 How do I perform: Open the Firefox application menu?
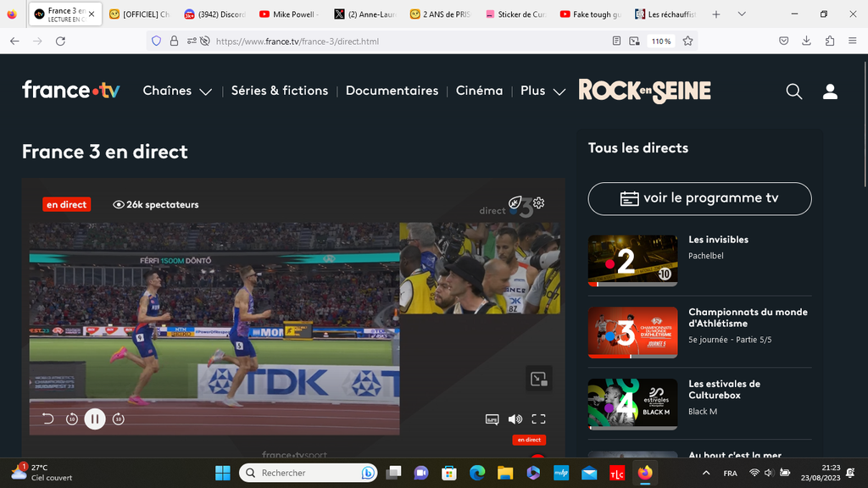click(853, 41)
